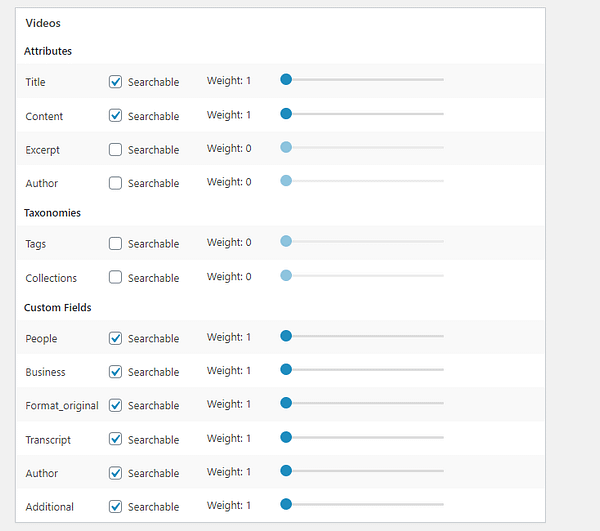Untick the Format_original Searchable checkbox

tap(115, 405)
